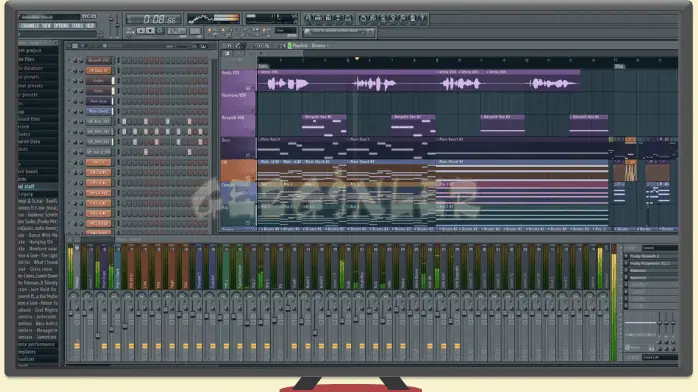This screenshot has width=698, height=392.
Task: Click the pattern number selector
Action: pyautogui.click(x=195, y=31)
